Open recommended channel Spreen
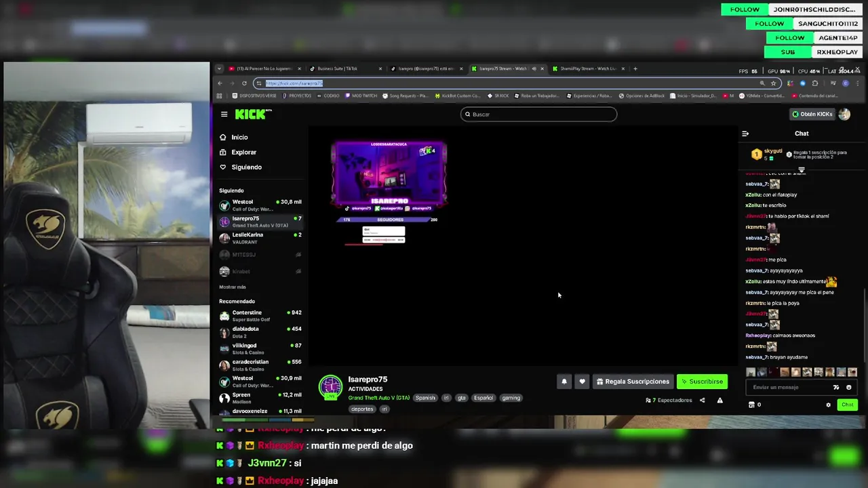Image resolution: width=868 pixels, height=488 pixels. click(x=260, y=398)
